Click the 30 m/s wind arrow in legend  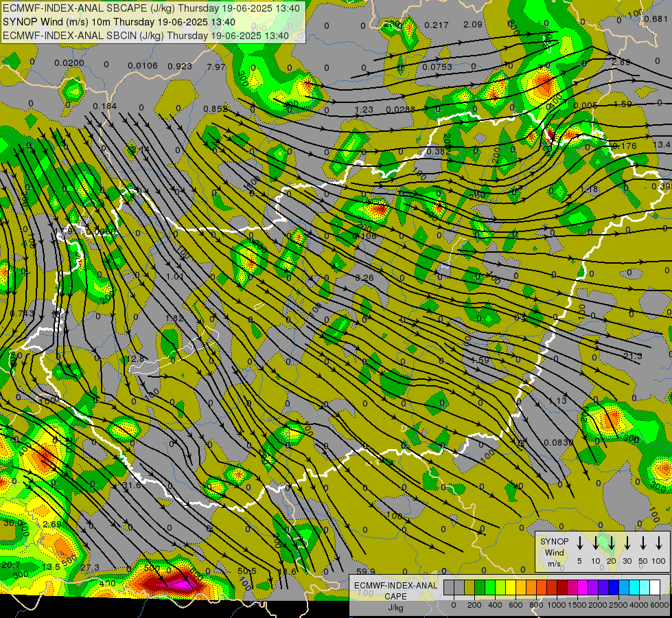pos(627,543)
